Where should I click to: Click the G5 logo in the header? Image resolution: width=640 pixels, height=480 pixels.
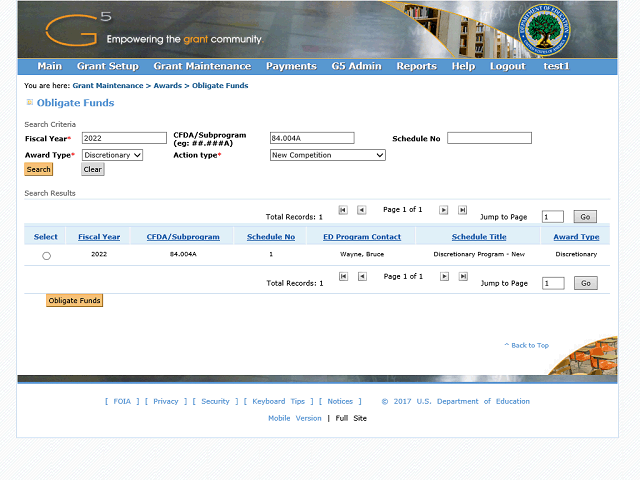pos(78,28)
